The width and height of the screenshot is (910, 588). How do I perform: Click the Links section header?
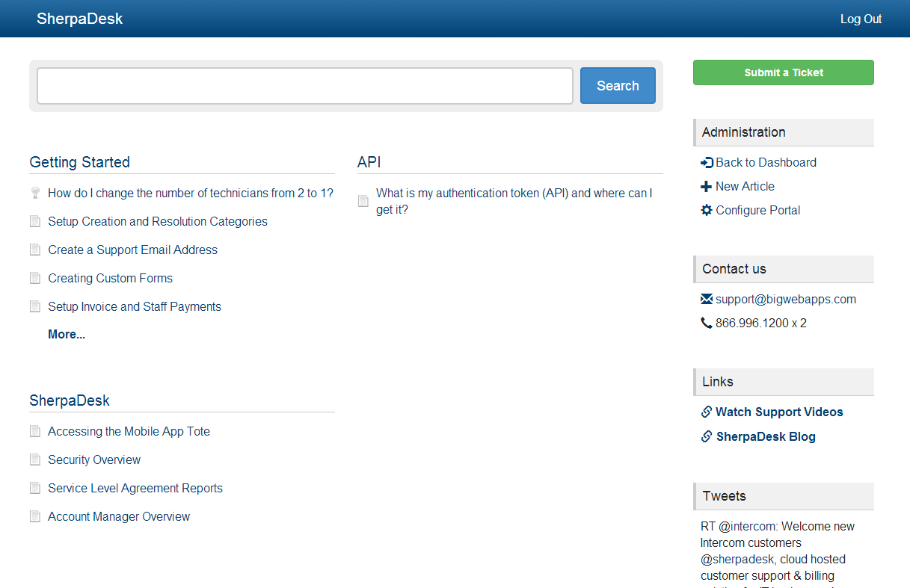coord(784,382)
